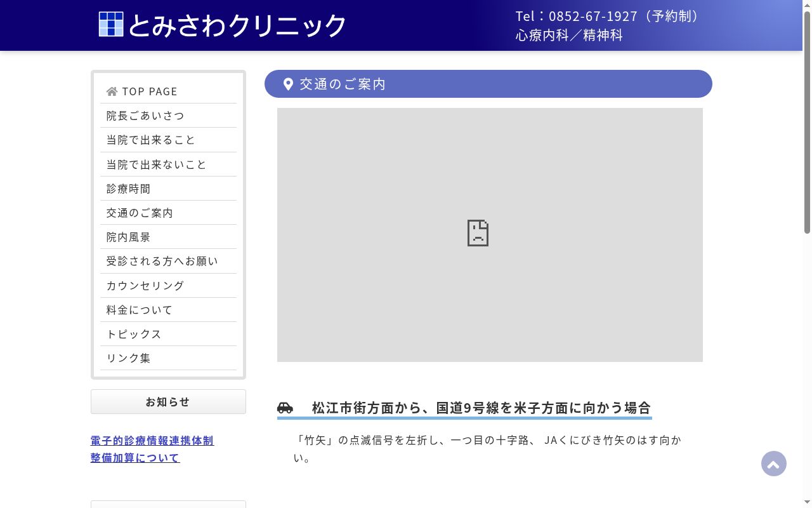Click the 「竹矢」の点滅信号 directions paragraph
Screen dimensions: 812x508
pos(487,448)
